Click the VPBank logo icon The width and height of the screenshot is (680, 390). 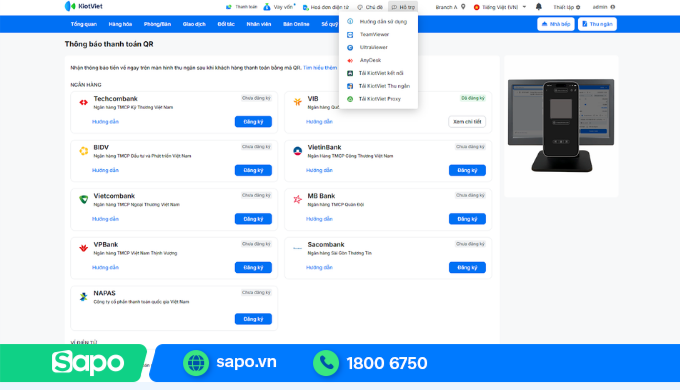pos(83,248)
